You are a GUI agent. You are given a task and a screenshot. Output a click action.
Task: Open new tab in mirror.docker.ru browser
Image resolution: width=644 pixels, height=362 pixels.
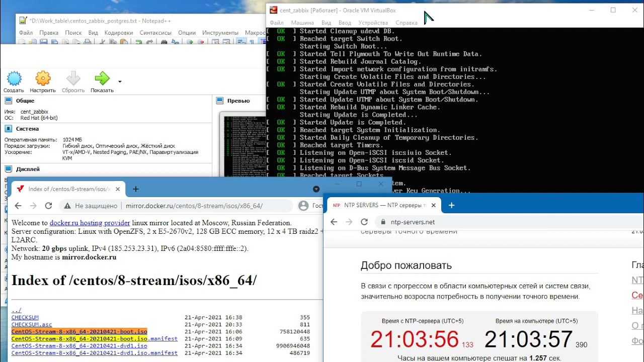[x=135, y=189]
